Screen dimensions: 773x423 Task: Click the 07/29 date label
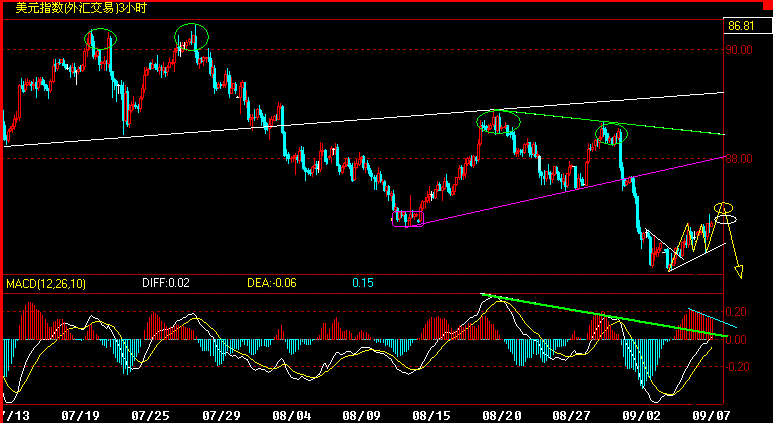pyautogui.click(x=221, y=416)
